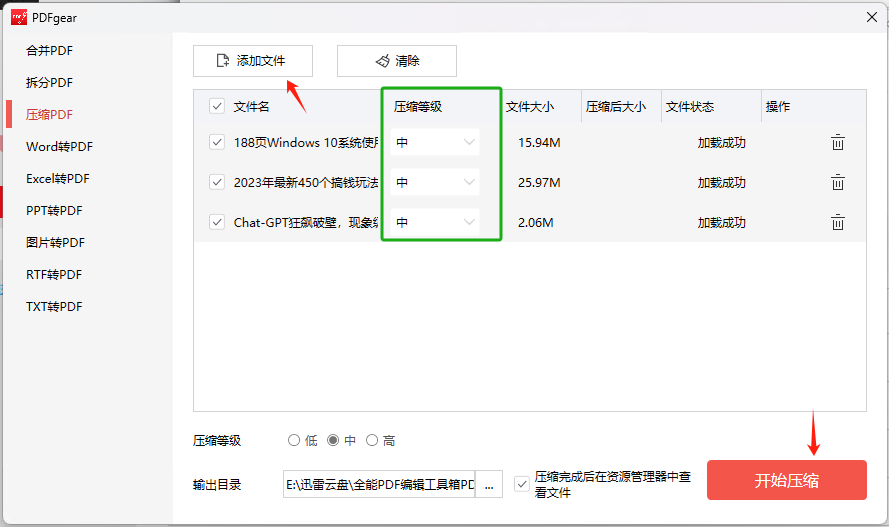Open compression level dropdown for 188页Windows file
889x527 pixels.
(435, 143)
